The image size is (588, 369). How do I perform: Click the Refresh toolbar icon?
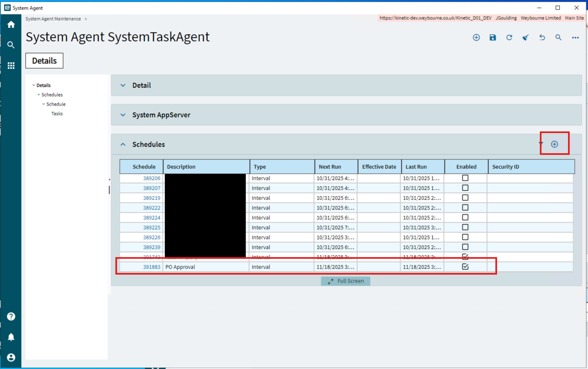coord(509,37)
